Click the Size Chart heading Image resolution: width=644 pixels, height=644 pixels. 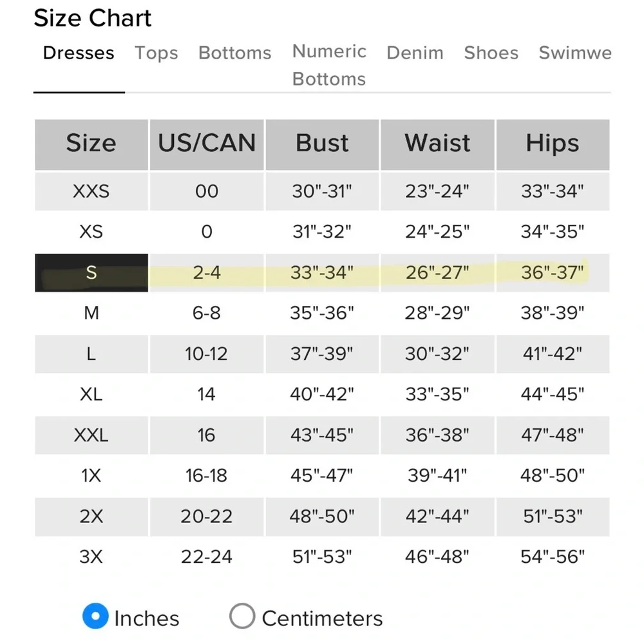point(93,18)
